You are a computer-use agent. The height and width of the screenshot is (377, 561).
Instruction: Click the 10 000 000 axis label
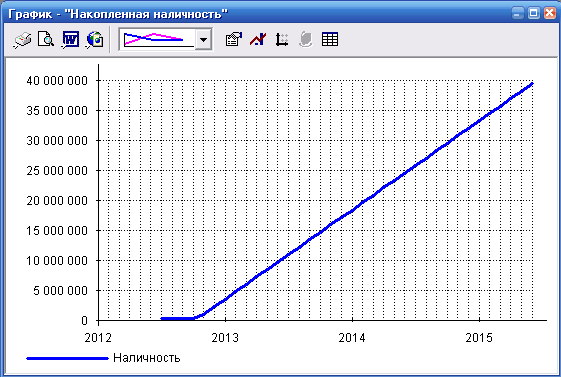coord(57,261)
